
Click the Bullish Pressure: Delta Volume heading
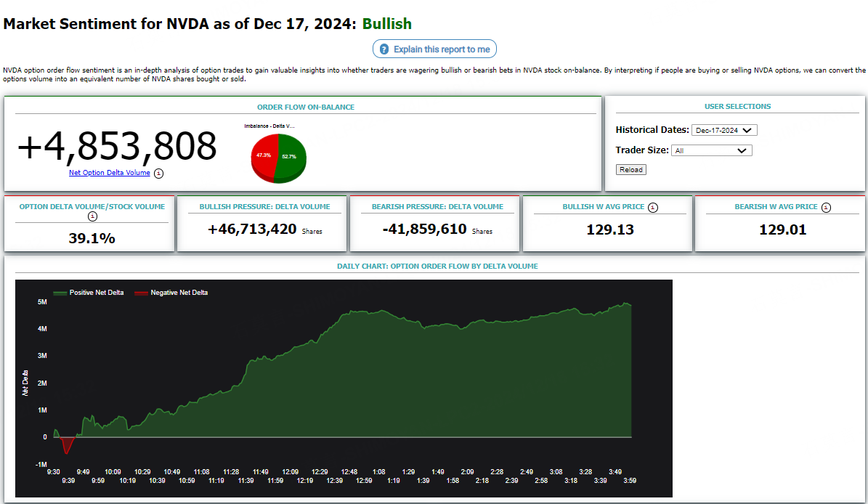pyautogui.click(x=264, y=207)
